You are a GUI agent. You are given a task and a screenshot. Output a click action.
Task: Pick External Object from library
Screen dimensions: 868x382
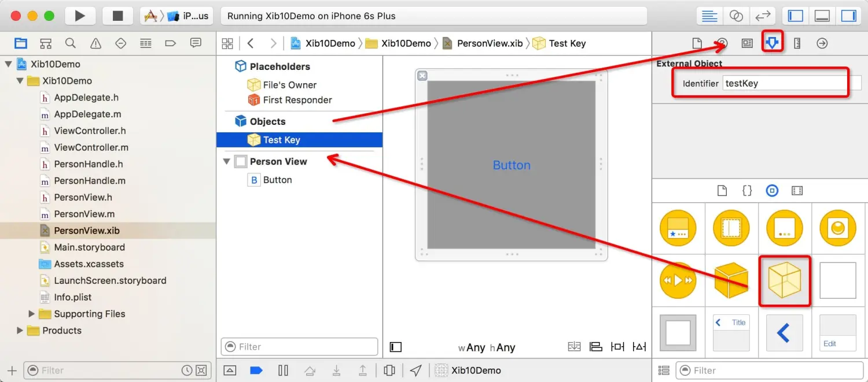(x=785, y=281)
